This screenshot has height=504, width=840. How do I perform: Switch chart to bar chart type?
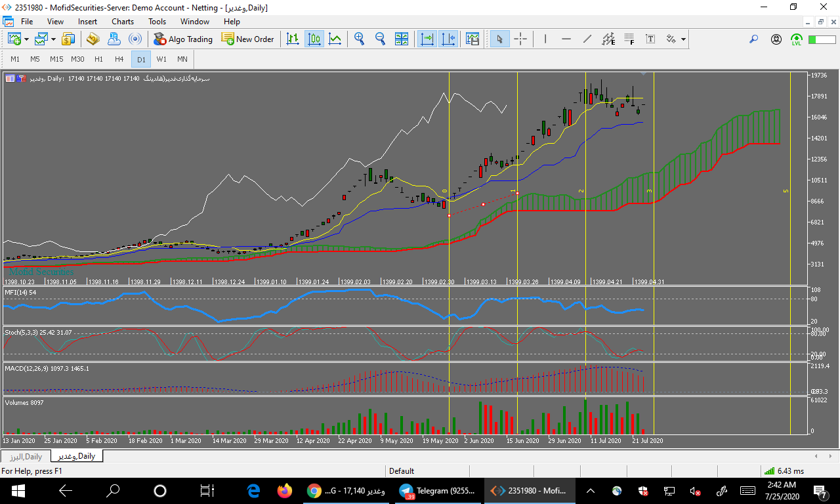(x=293, y=39)
